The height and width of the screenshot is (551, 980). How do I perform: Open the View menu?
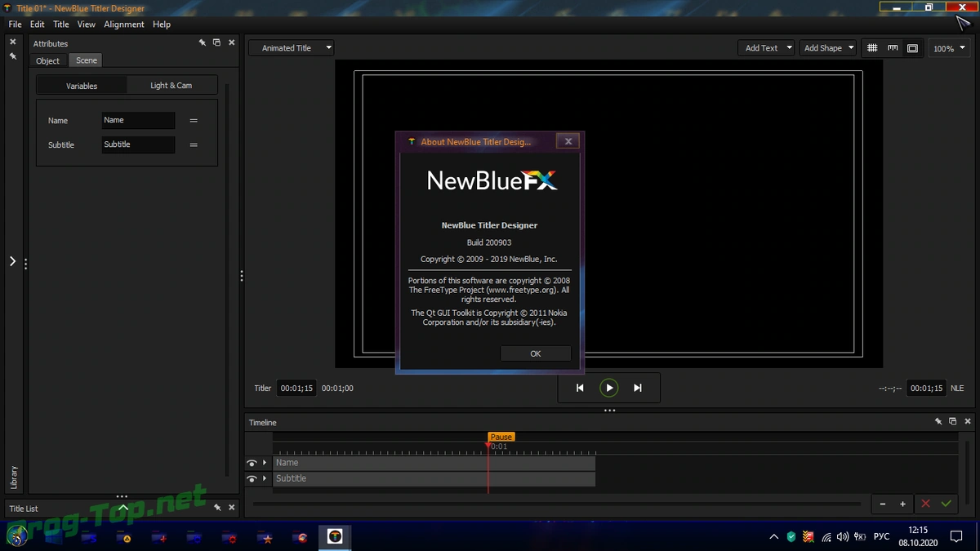click(x=87, y=24)
